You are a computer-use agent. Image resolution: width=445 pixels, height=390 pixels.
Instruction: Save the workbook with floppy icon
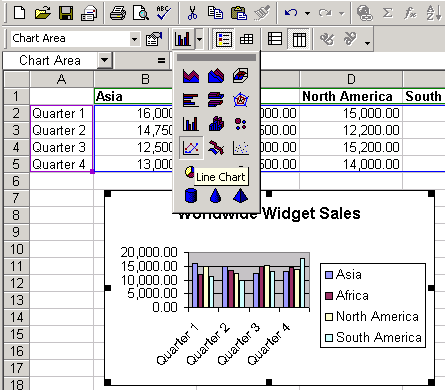click(x=66, y=13)
